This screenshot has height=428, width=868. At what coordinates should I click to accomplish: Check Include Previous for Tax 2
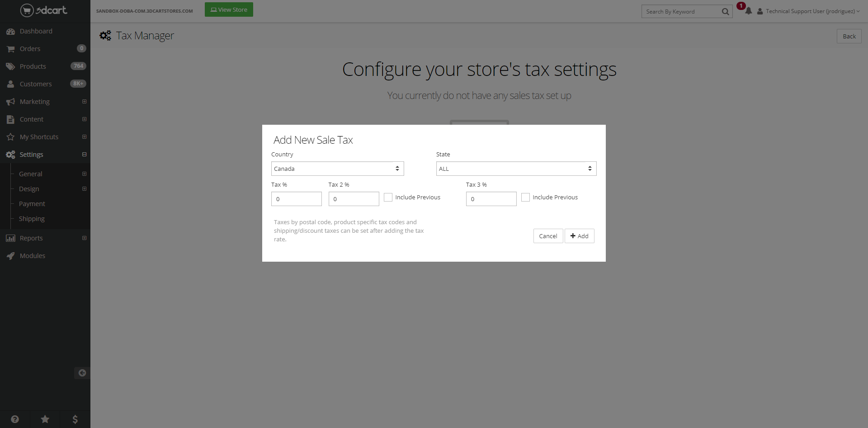pos(388,198)
